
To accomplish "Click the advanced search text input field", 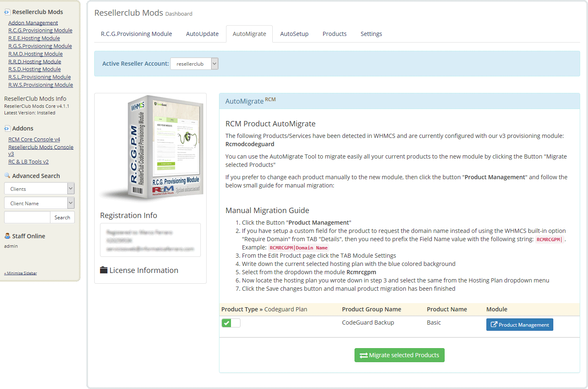I will [27, 217].
